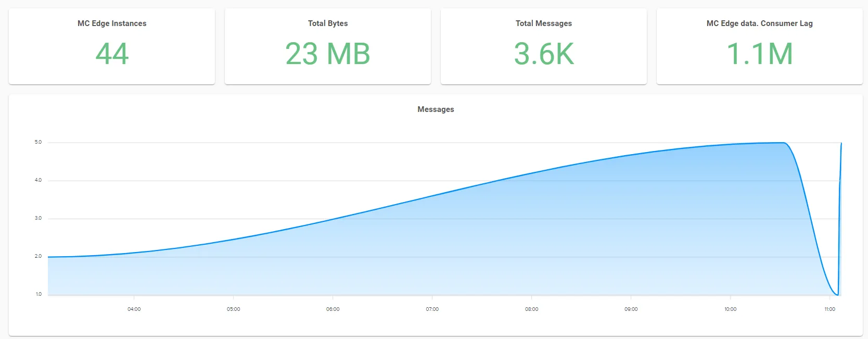Click the 2.0 y-axis label
This screenshot has width=868, height=339.
(x=38, y=256)
